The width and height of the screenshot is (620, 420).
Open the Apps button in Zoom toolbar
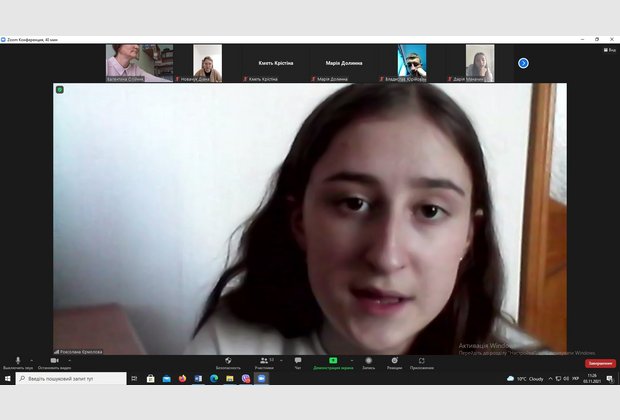click(421, 361)
